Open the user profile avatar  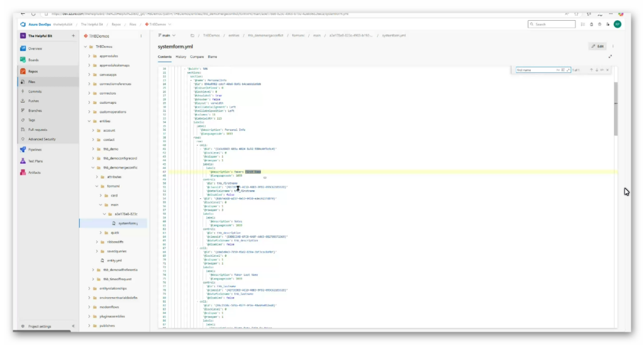click(618, 25)
